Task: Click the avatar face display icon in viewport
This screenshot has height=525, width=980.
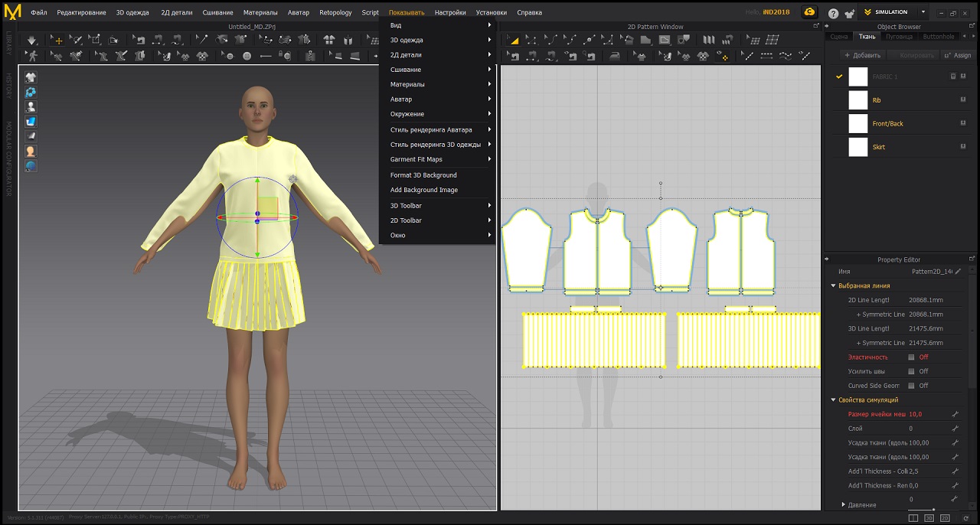Action: point(31,152)
